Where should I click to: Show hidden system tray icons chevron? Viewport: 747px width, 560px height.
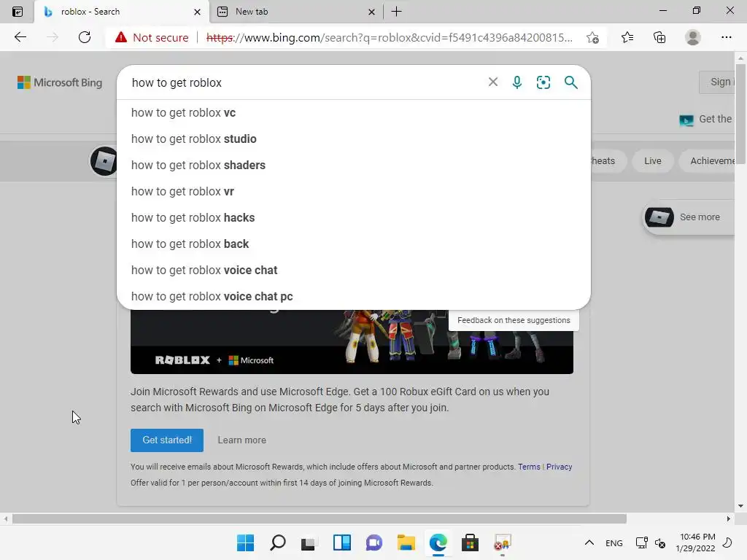(x=589, y=542)
